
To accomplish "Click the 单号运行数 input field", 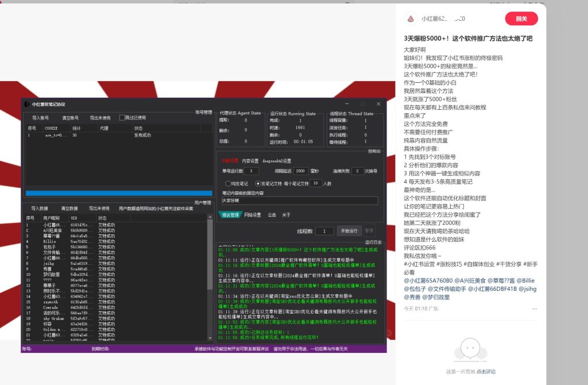I will 252,171.
